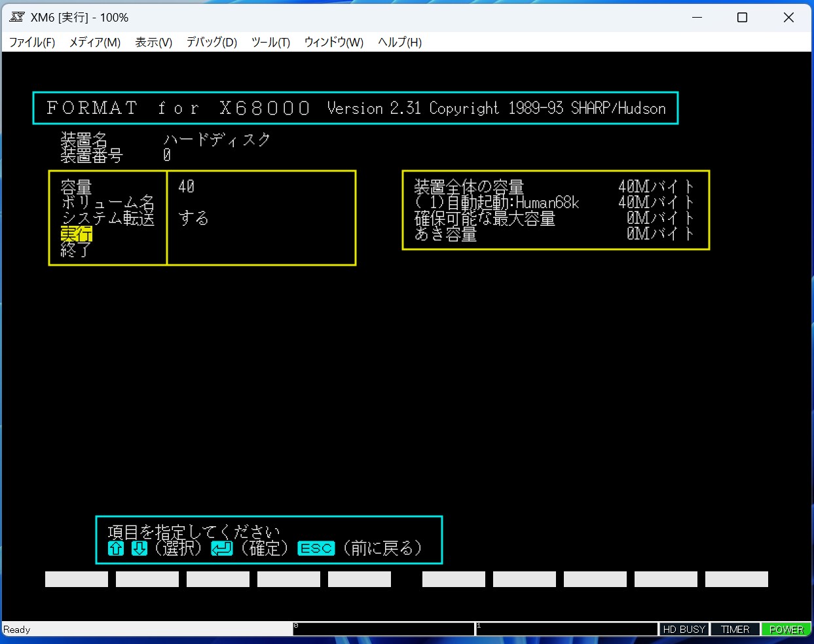Screen dimensions: 814x644
Task: Click the up arrow key icon
Action: pos(116,548)
